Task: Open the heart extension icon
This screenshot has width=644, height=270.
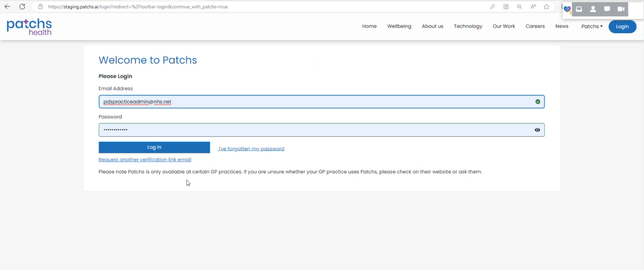Action: 567,9
